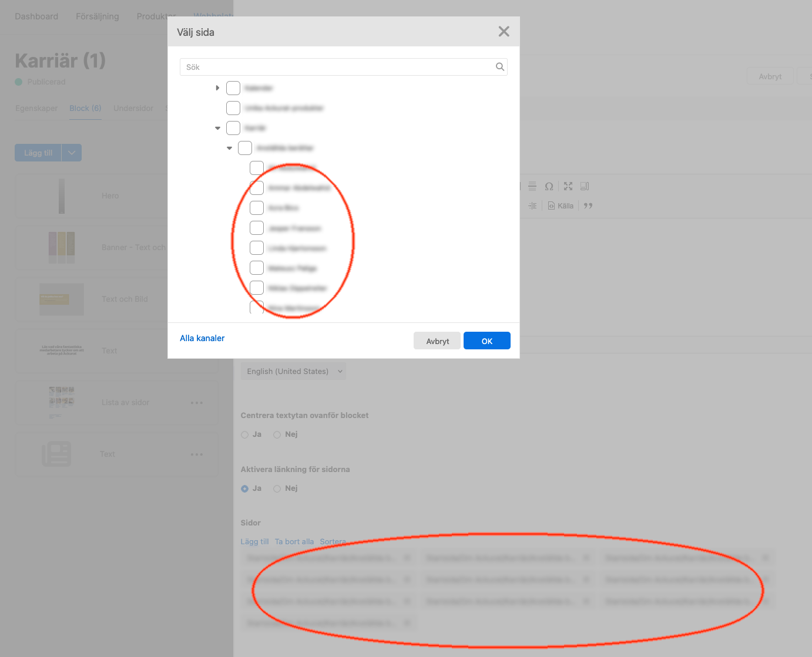Screen dimensions: 812x657
Task: Close the Välj sida dialog with the X
Action: pos(504,32)
